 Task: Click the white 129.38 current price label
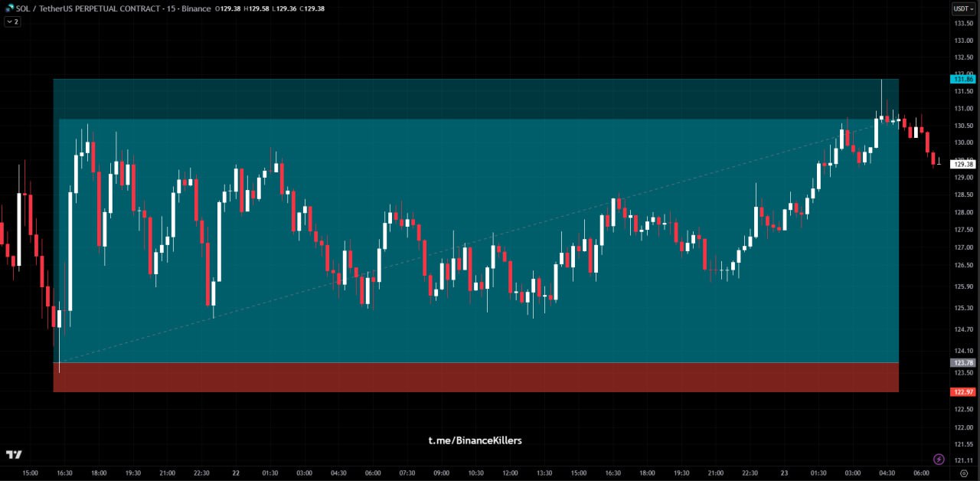click(x=962, y=164)
